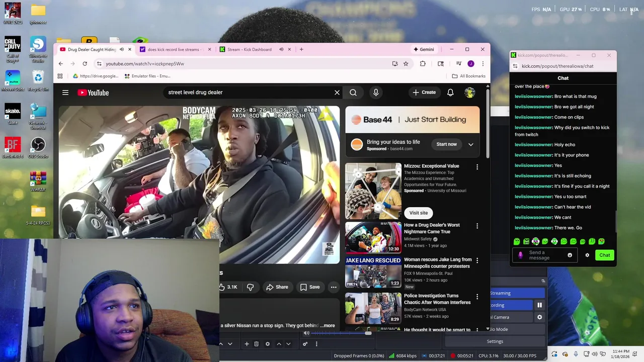The image size is (644, 362).
Task: Open options for Mizzou ad card
Action: pos(477,167)
